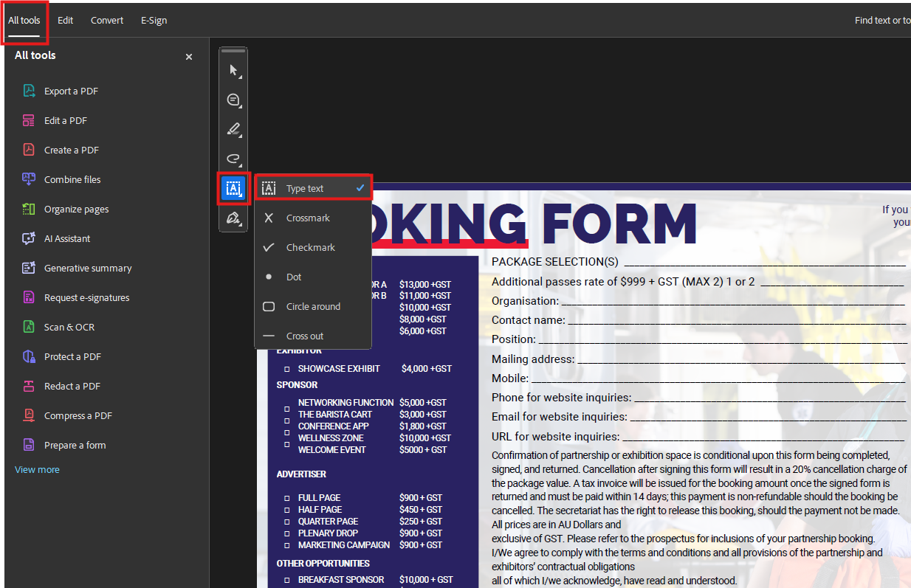Click the Mobile line on the form
The height and width of the screenshot is (588, 911).
[x=718, y=381]
